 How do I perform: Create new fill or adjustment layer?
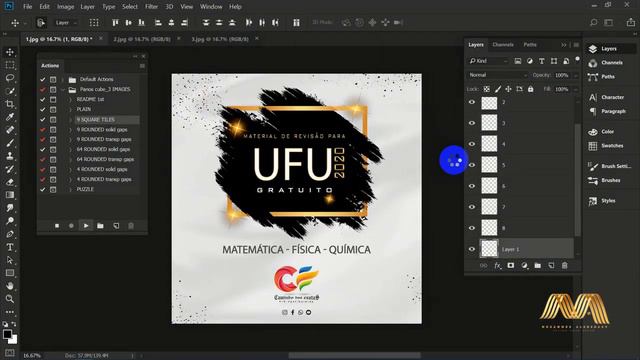[x=524, y=265]
